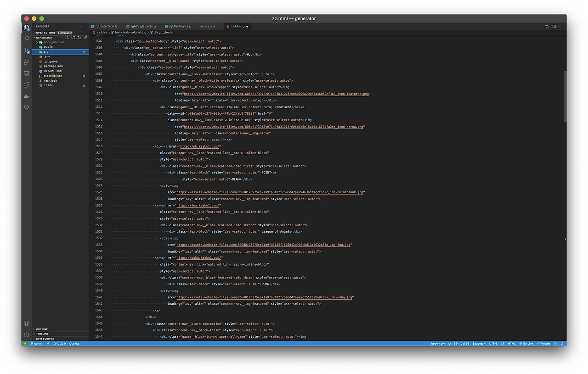Click the editor vertical scrollbar thumb
The image size is (588, 374).
click(565, 96)
